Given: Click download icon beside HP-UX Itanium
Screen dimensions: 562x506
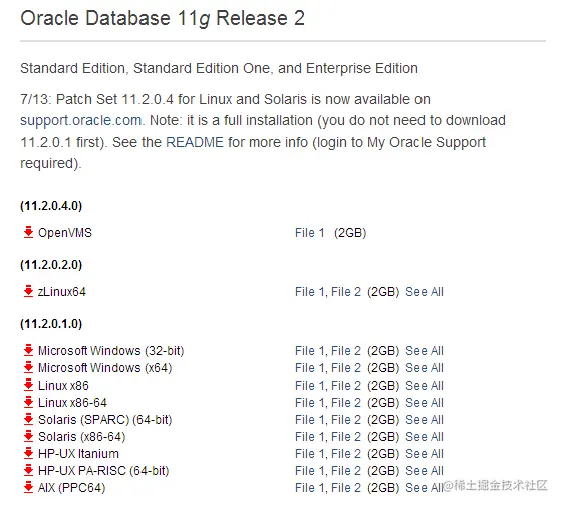Looking at the screenshot, I should point(28,453).
